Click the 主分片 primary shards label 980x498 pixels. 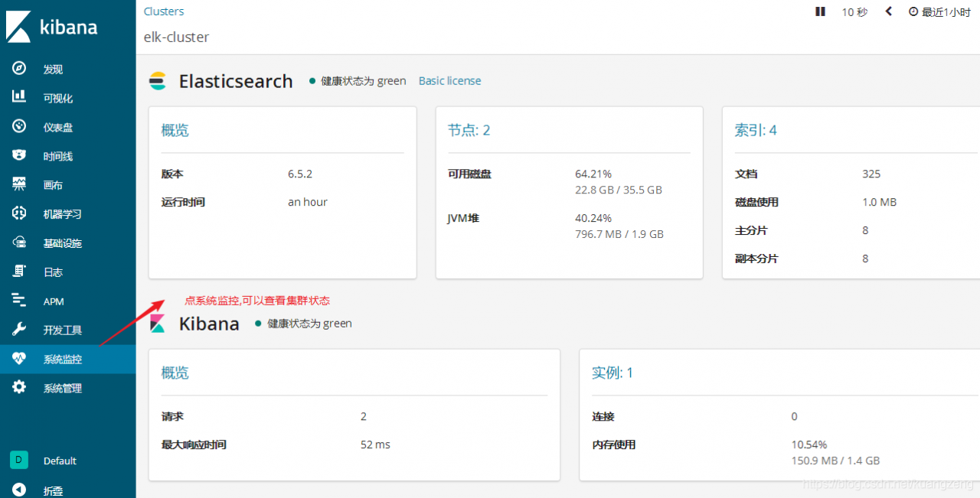point(750,230)
